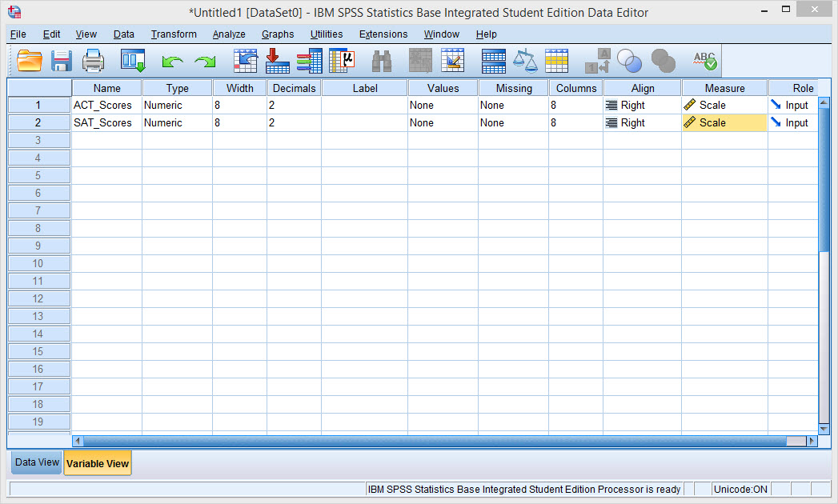The height and width of the screenshot is (504, 838).
Task: Click the Decimals column header
Action: click(294, 88)
